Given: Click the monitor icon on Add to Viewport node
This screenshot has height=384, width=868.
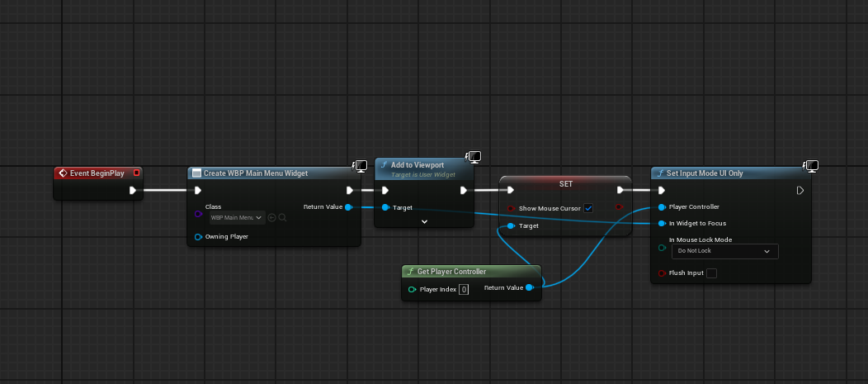Looking at the screenshot, I should coord(474,158).
